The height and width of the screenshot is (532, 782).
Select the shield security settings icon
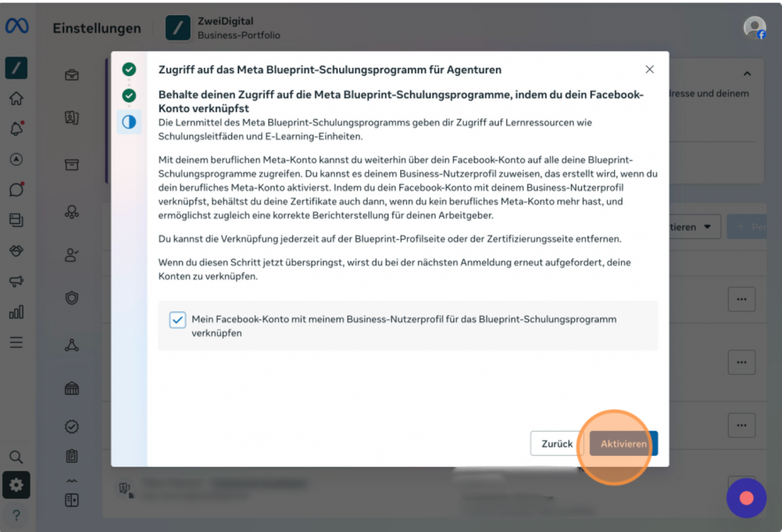(x=72, y=296)
